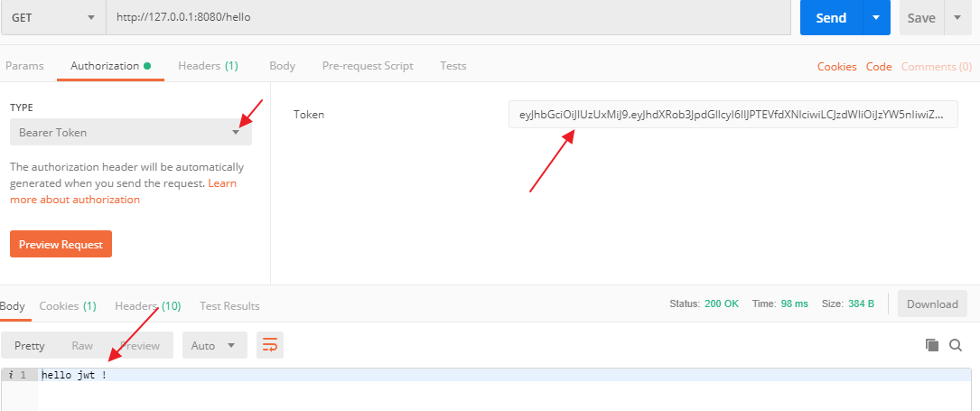Expand the Send button dropdown arrow
Screen dimensions: 980x411
point(876,17)
